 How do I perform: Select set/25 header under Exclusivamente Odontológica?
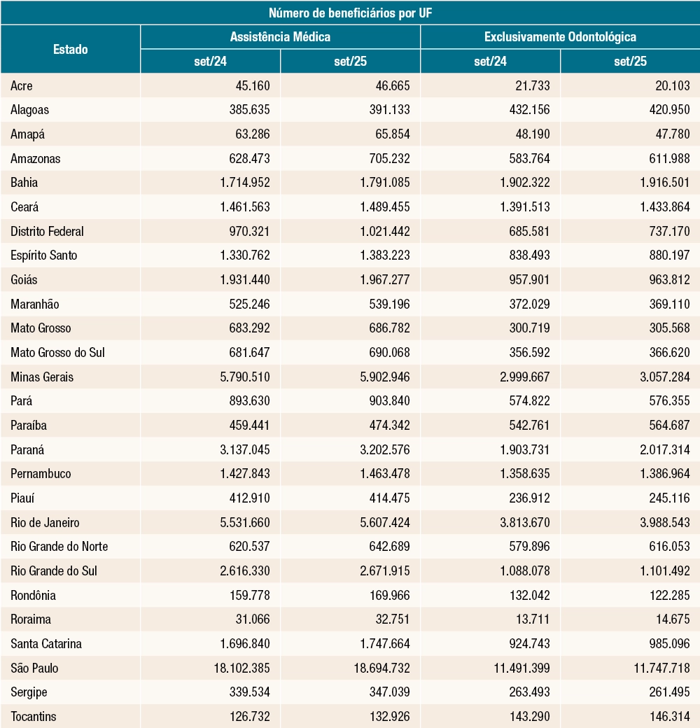pyautogui.click(x=630, y=62)
